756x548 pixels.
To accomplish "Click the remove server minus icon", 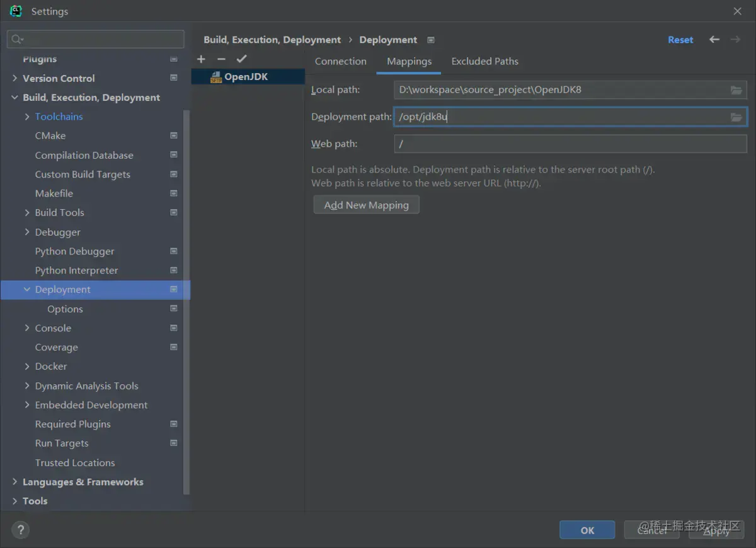I will (221, 59).
